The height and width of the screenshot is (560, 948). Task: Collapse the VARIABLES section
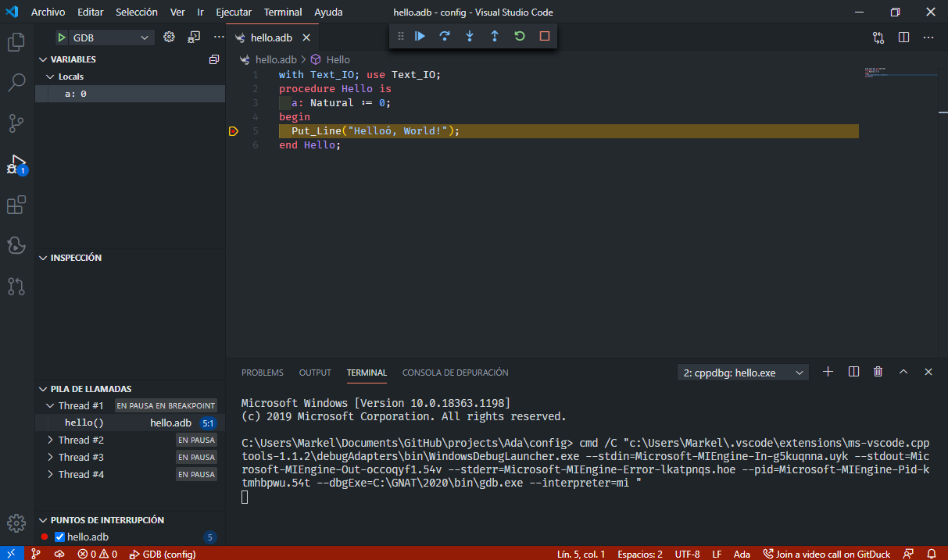point(73,59)
